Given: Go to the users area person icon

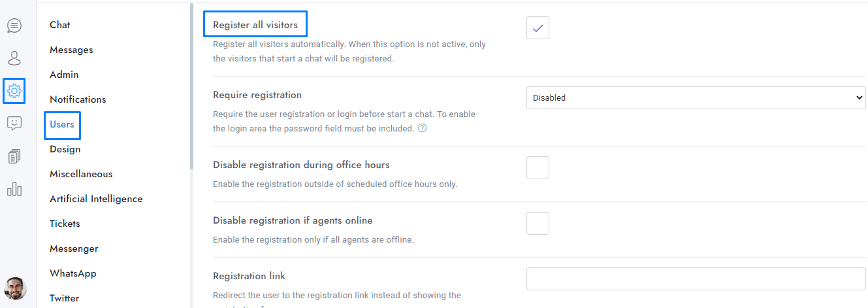Looking at the screenshot, I should pyautogui.click(x=14, y=58).
